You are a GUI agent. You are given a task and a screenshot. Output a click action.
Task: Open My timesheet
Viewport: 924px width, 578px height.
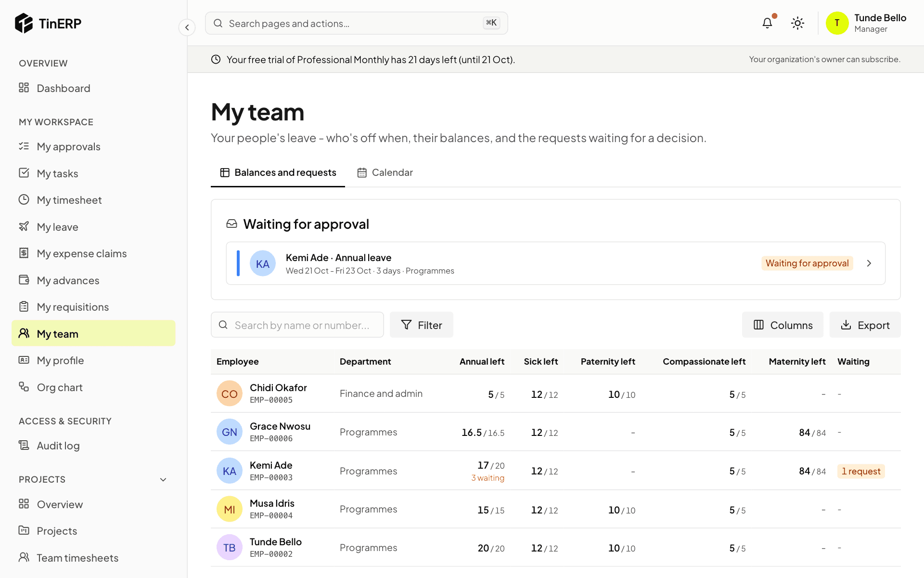click(x=93, y=200)
